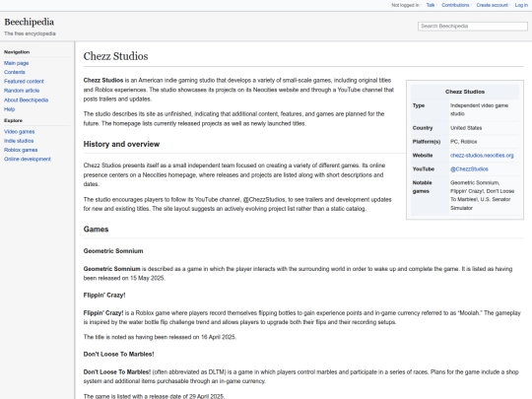
Task: Click the Navigation sidebar heading
Action: point(17,52)
